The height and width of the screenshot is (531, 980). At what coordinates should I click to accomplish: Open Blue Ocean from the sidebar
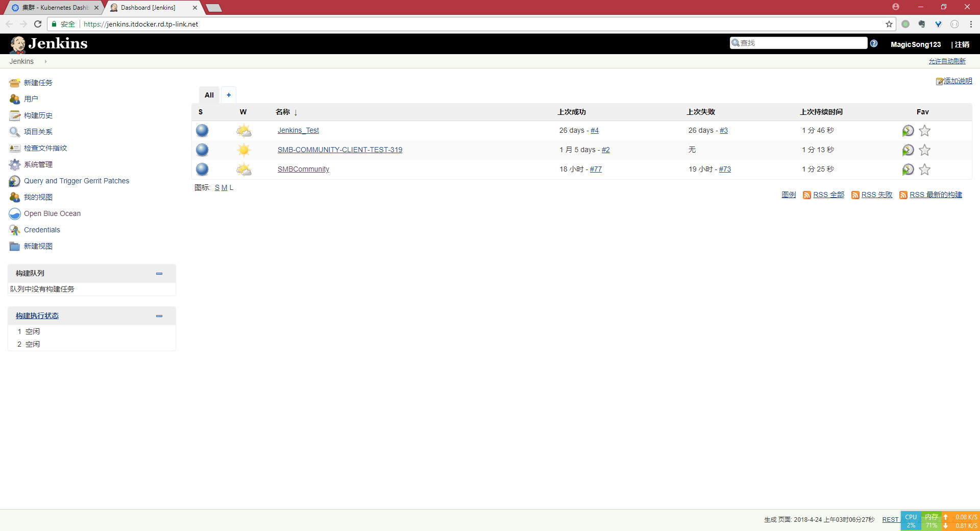(52, 213)
